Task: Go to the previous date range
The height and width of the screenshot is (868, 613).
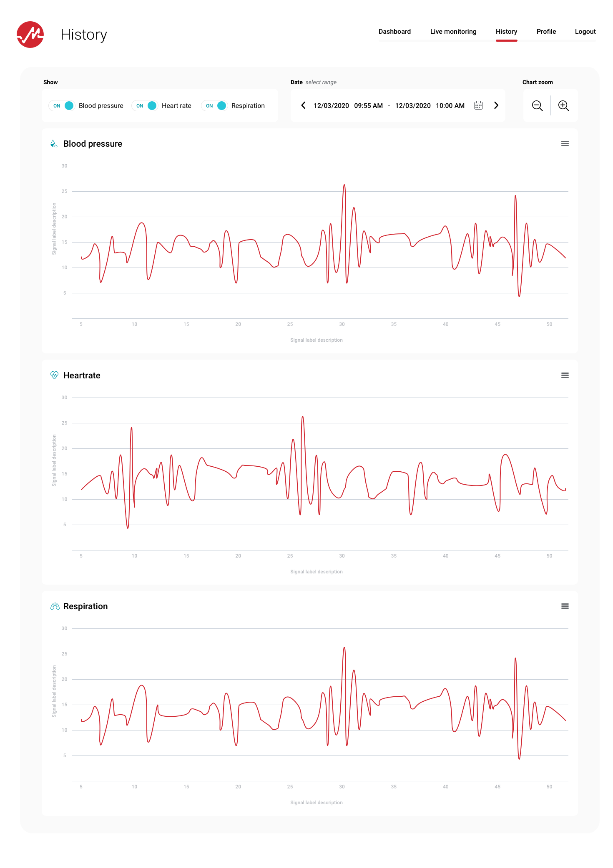Action: click(x=303, y=105)
